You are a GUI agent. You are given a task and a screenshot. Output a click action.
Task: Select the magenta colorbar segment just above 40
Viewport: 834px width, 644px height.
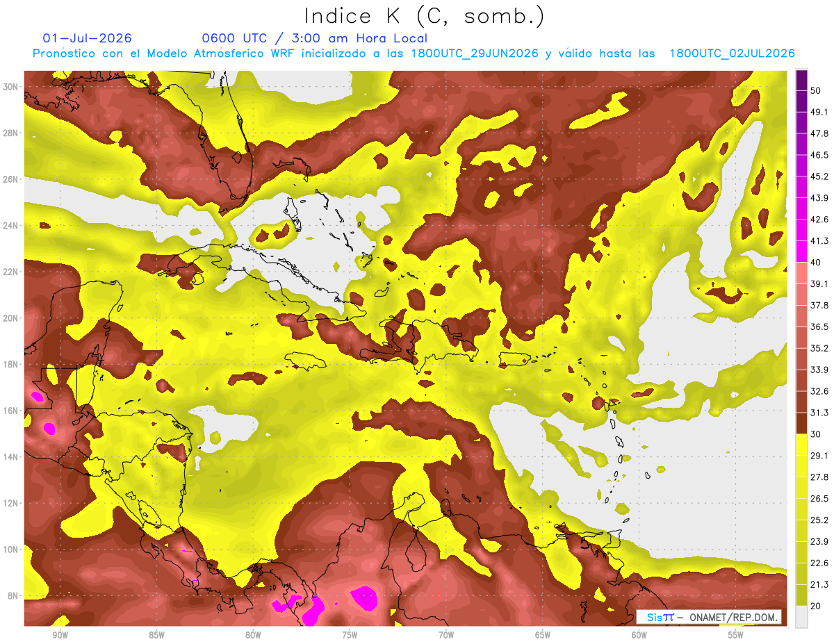pyautogui.click(x=801, y=251)
